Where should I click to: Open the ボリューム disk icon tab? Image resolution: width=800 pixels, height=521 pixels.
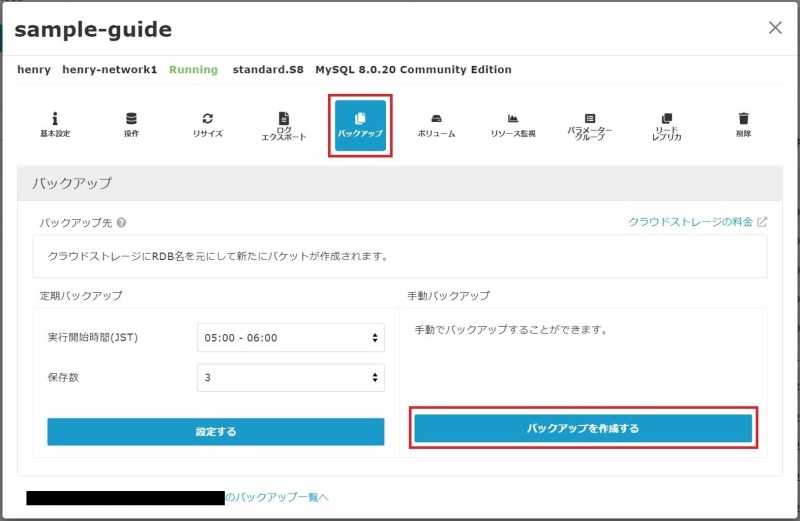[x=436, y=125]
